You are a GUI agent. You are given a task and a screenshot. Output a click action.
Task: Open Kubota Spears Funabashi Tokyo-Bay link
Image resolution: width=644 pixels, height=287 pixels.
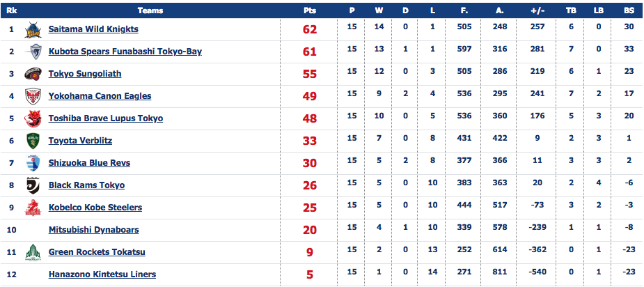125,52
